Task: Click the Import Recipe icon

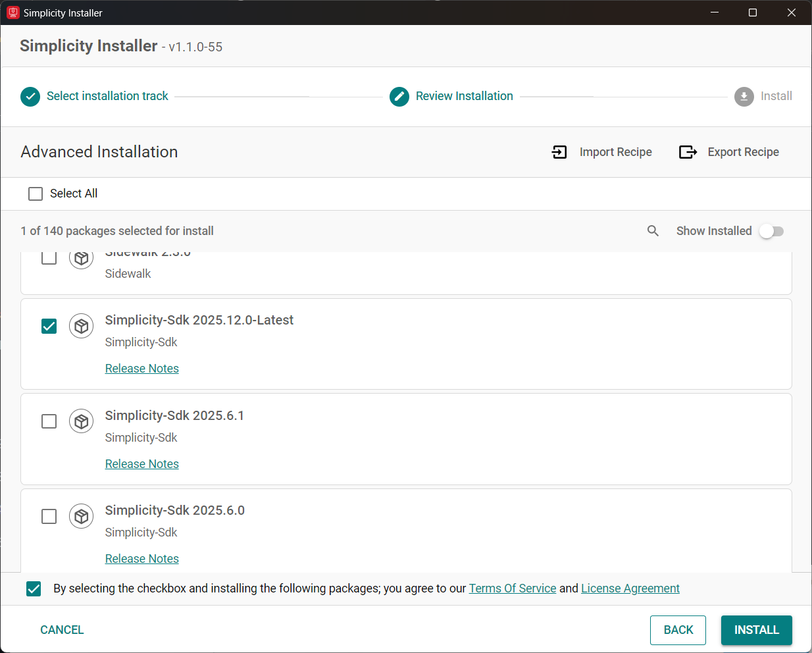Action: click(559, 151)
